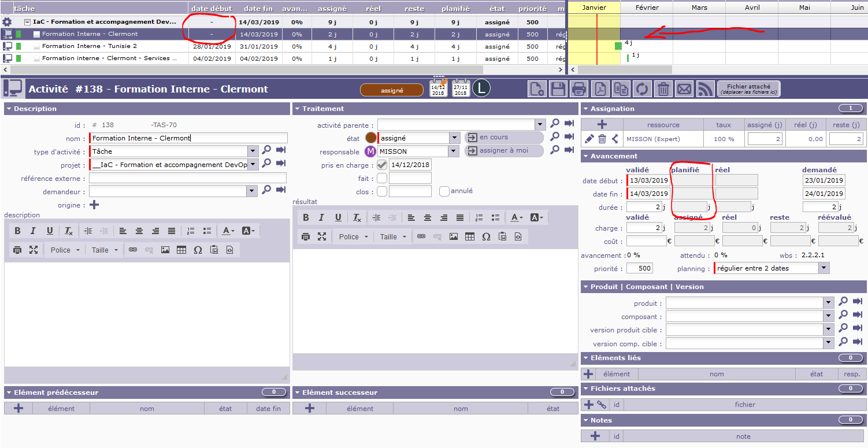Image resolution: width=868 pixels, height=448 pixels.
Task: Click the 'date début' column header
Action: pos(212,9)
